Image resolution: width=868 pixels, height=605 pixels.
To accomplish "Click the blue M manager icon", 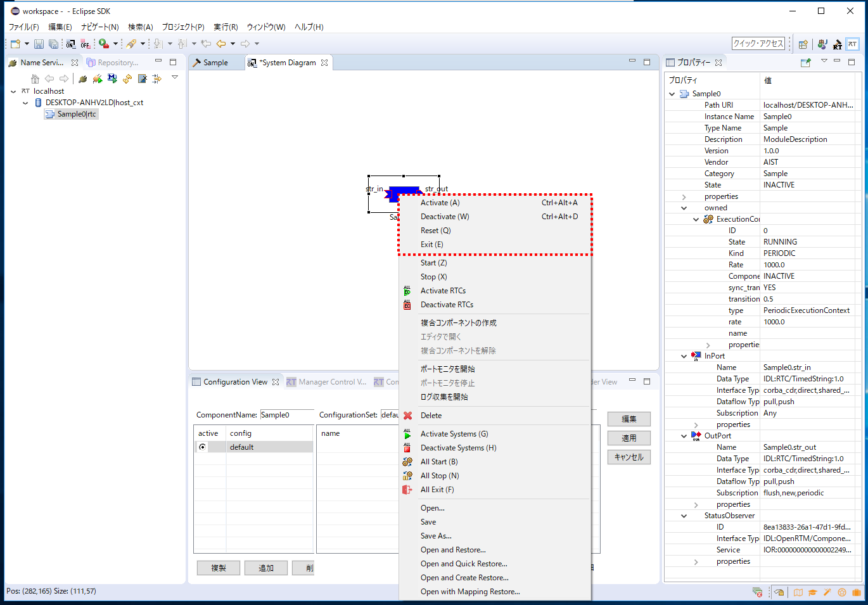I will click(112, 79).
